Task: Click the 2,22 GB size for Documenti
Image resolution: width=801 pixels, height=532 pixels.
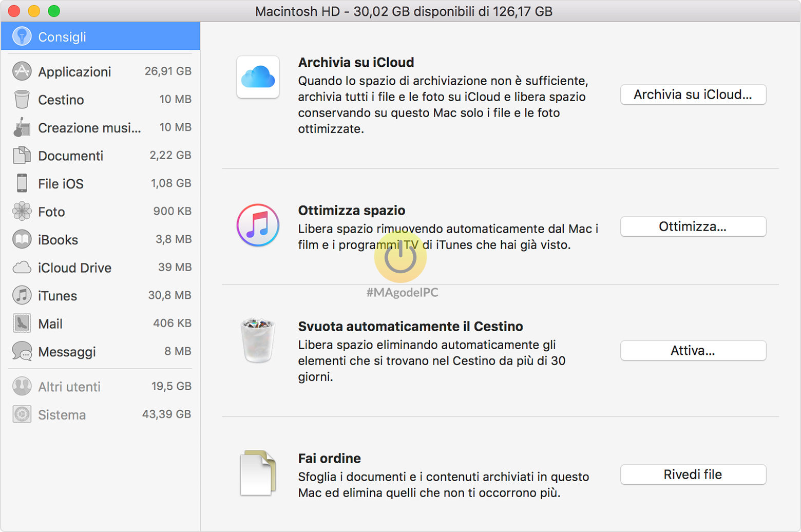Action: pyautogui.click(x=170, y=156)
